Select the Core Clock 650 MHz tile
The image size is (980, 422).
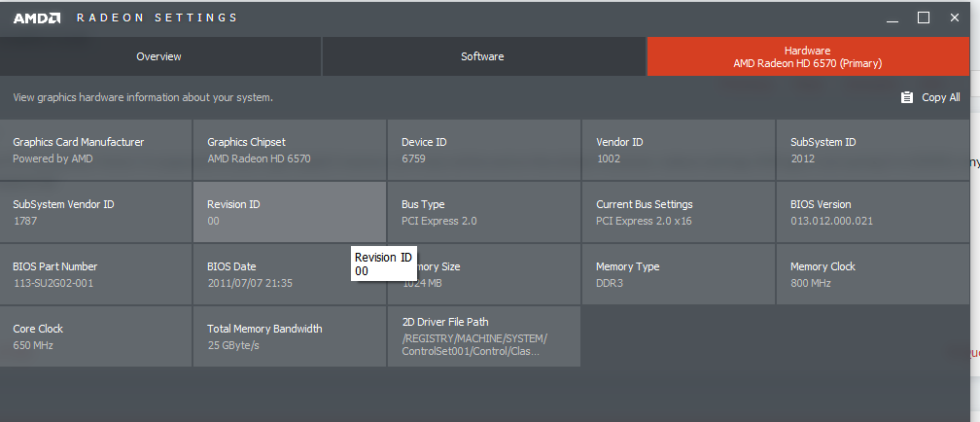click(x=95, y=335)
